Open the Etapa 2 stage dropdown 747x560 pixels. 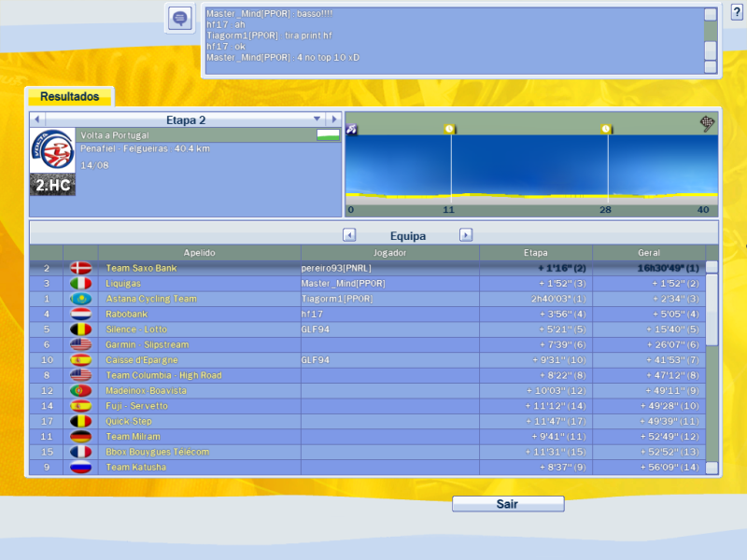tap(317, 119)
